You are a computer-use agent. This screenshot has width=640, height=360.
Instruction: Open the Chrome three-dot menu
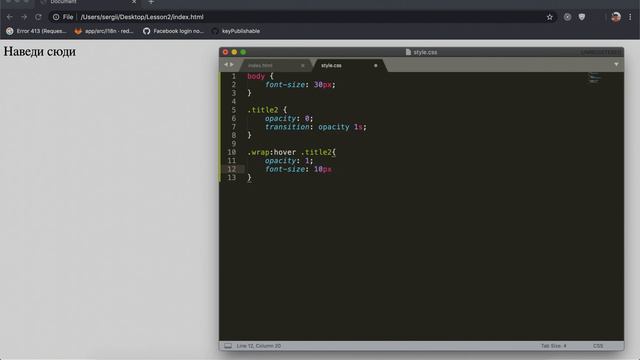630,17
